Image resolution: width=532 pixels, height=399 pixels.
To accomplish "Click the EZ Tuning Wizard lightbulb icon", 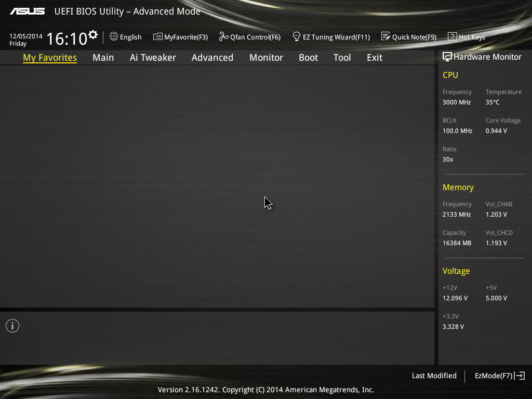I will [x=297, y=37].
